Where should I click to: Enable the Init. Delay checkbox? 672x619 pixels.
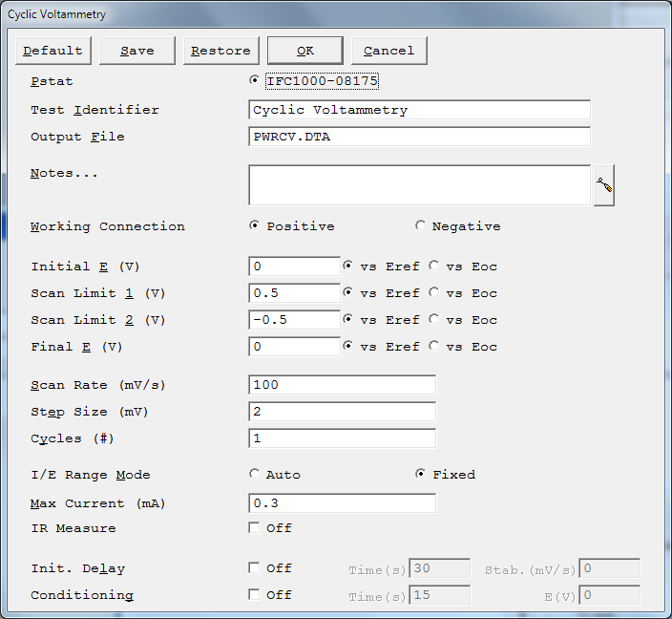pyautogui.click(x=254, y=568)
